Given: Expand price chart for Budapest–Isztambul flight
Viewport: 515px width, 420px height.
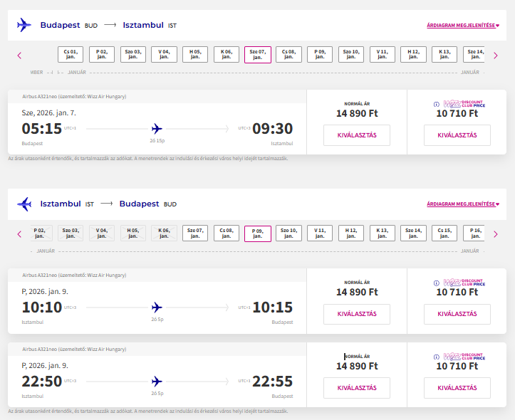Looking at the screenshot, I should (x=462, y=26).
